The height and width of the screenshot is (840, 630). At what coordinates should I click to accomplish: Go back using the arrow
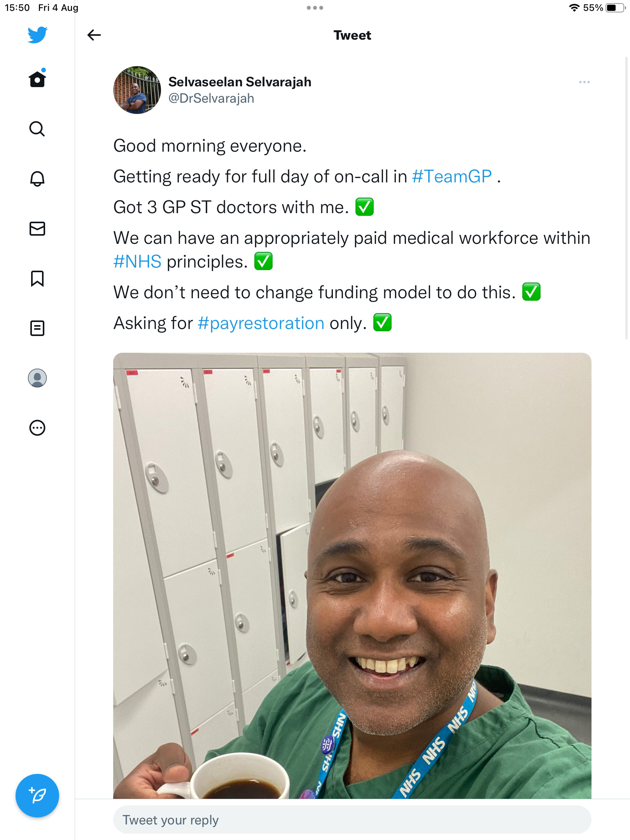tap(94, 35)
